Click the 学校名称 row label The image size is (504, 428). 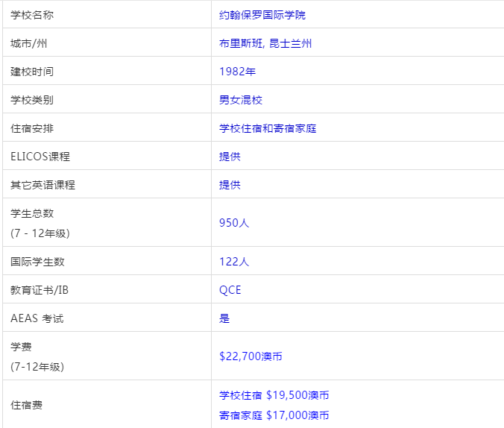(32, 15)
